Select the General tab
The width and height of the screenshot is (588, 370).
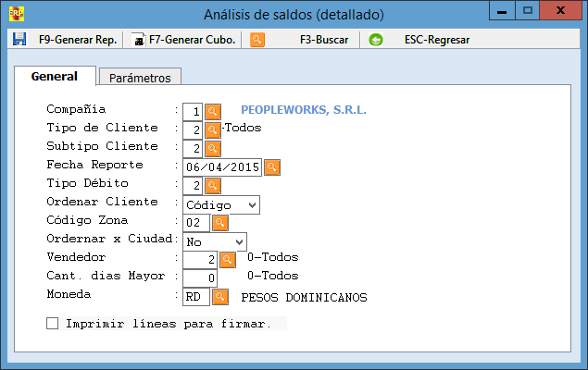coord(54,77)
